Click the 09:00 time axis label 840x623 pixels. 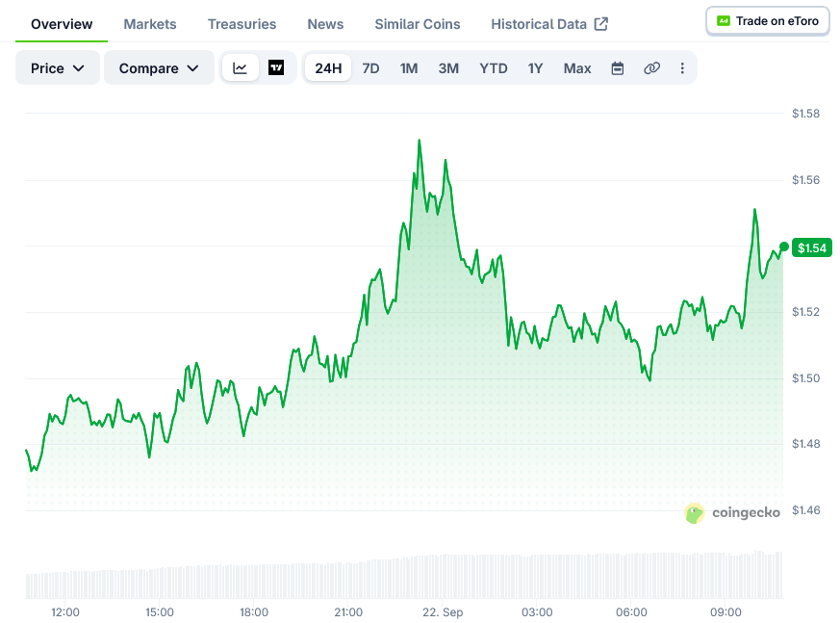point(725,612)
